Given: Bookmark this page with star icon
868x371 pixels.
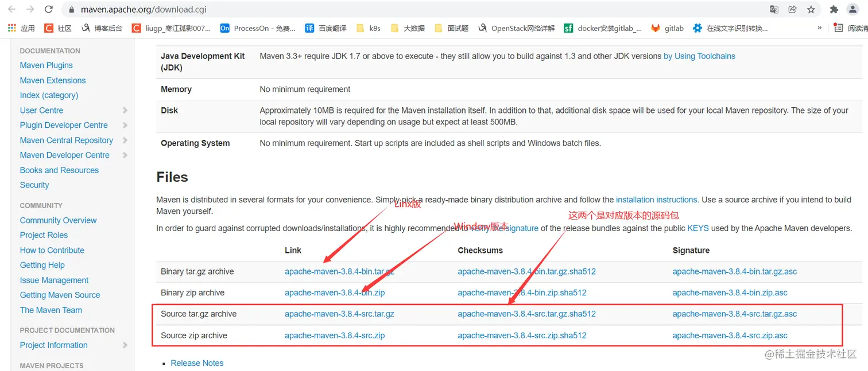Looking at the screenshot, I should (811, 9).
